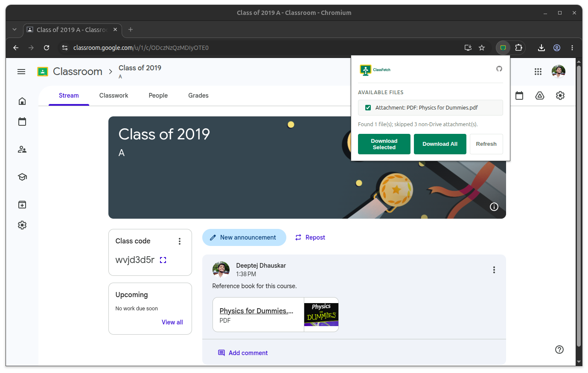
Task: Open browser Downloads icon
Action: 541,48
